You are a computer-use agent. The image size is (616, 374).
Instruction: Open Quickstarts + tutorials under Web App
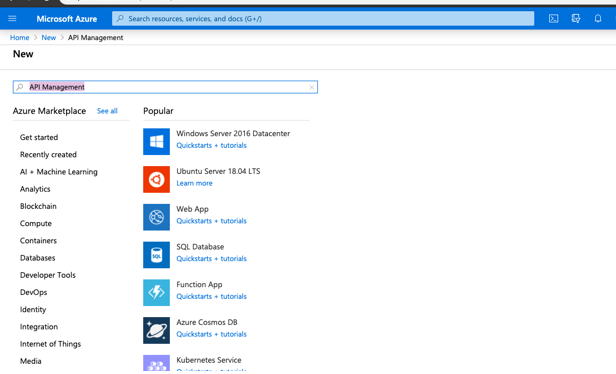[211, 221]
